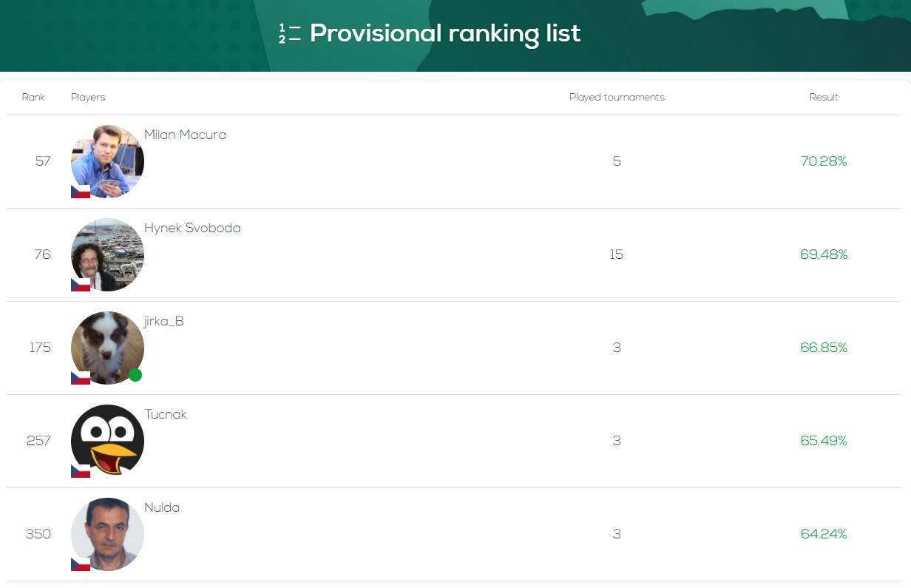This screenshot has height=588, width=911.
Task: Click jirka_B's green online status dot
Action: point(135,375)
